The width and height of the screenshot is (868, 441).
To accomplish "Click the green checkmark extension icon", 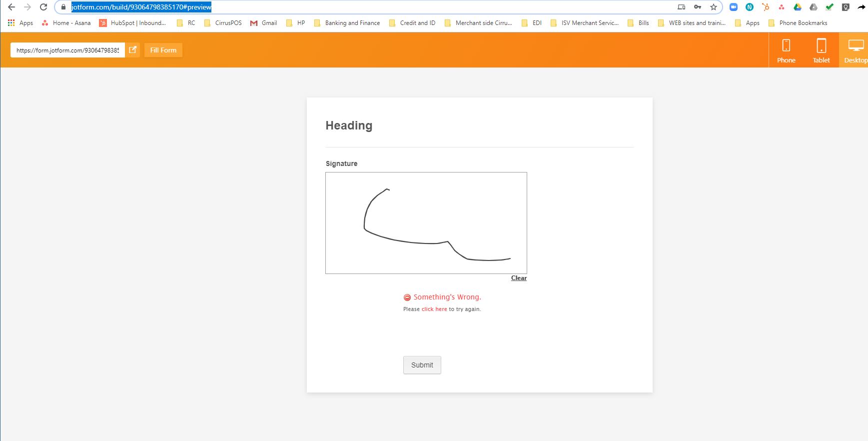I will point(830,7).
